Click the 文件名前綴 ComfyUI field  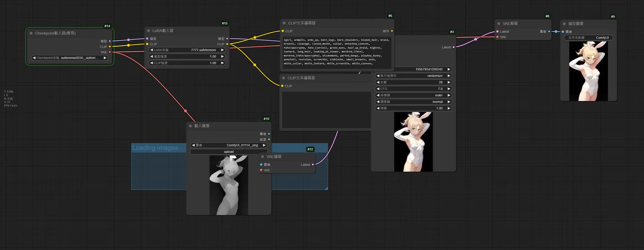click(588, 38)
